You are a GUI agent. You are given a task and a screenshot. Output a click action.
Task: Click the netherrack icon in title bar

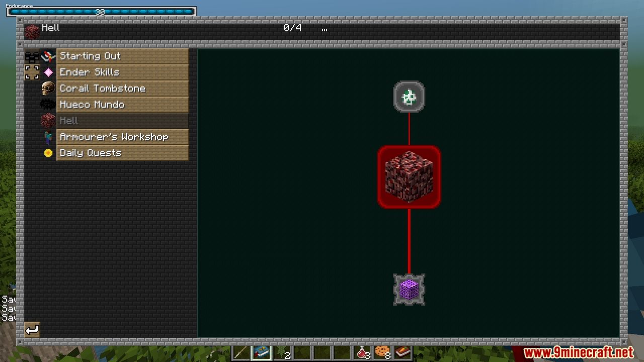(x=32, y=31)
